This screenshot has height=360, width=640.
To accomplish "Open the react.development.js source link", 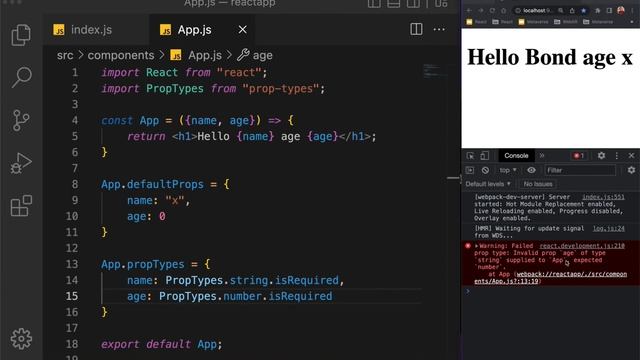I will coord(582,246).
